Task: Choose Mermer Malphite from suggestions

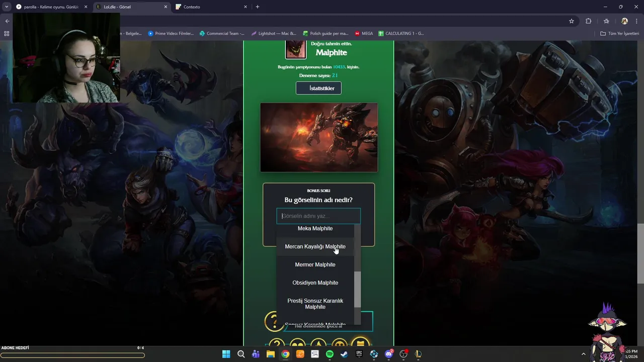Action: [315, 264]
